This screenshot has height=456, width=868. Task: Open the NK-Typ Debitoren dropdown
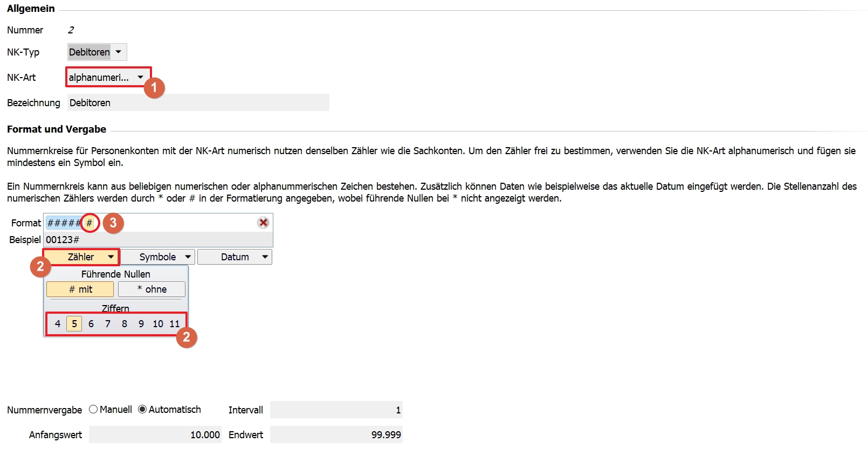click(x=97, y=52)
